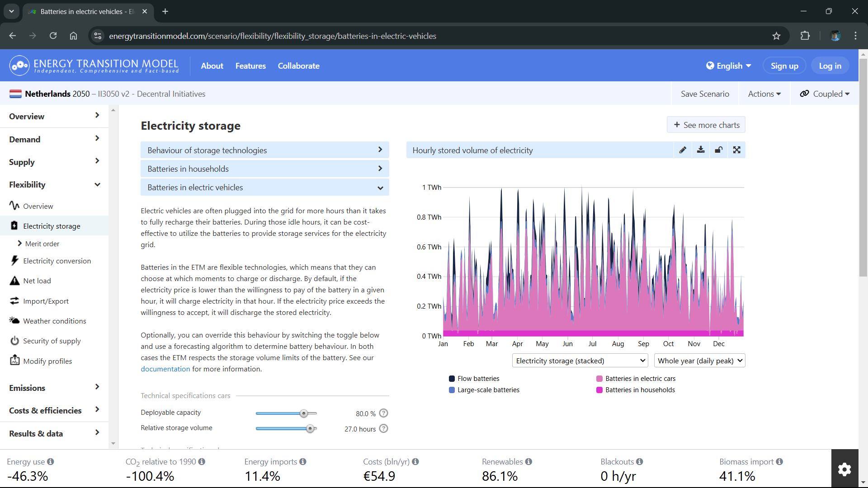
Task: Click info icon beside Energy imports
Action: pos(303,461)
